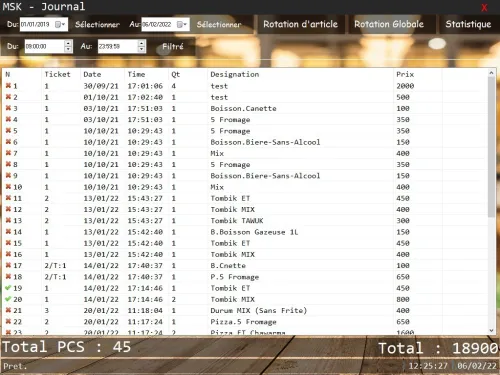This screenshot has height=375, width=500.
Task: Sort by the Ticket column header
Action: (x=57, y=74)
